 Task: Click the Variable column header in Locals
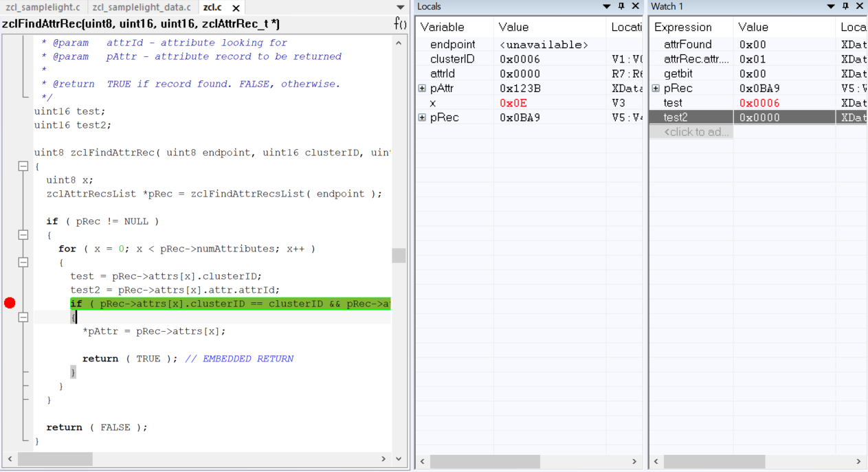point(454,27)
